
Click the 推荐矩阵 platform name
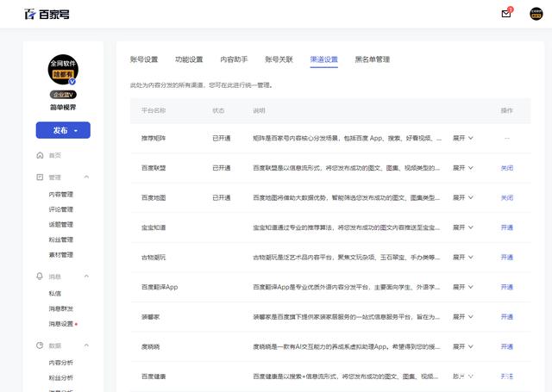(154, 138)
